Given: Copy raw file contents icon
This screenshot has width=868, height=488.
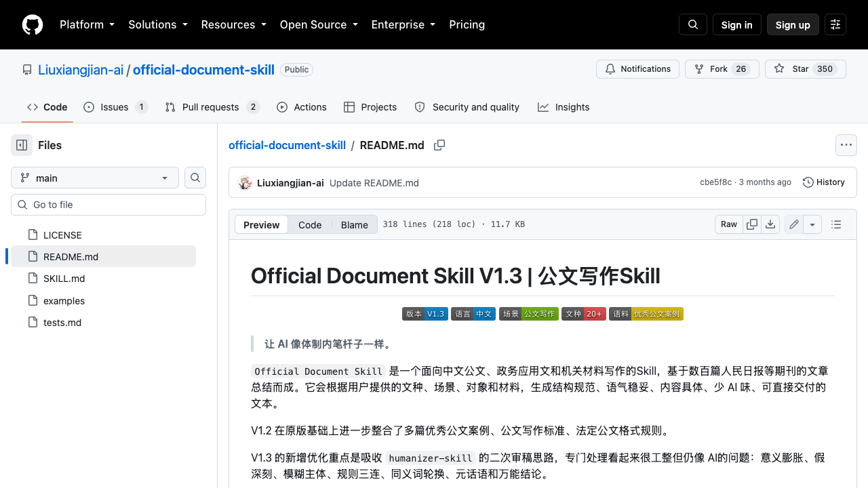Looking at the screenshot, I should [752, 224].
